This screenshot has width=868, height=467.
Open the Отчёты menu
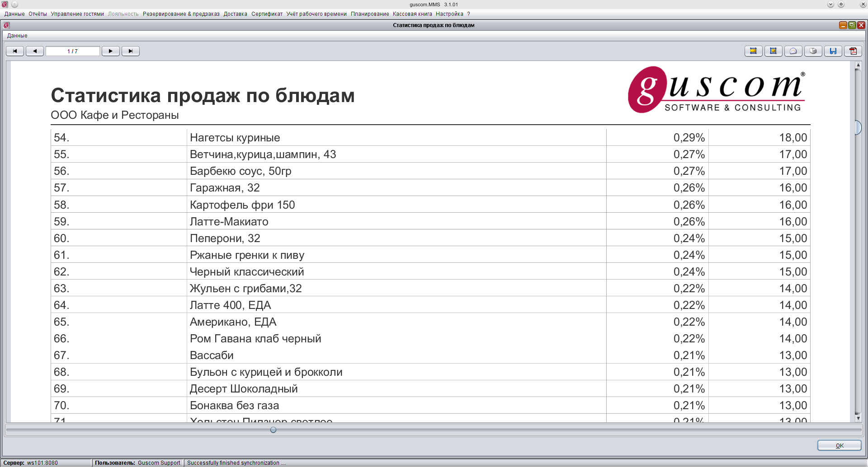(x=38, y=14)
